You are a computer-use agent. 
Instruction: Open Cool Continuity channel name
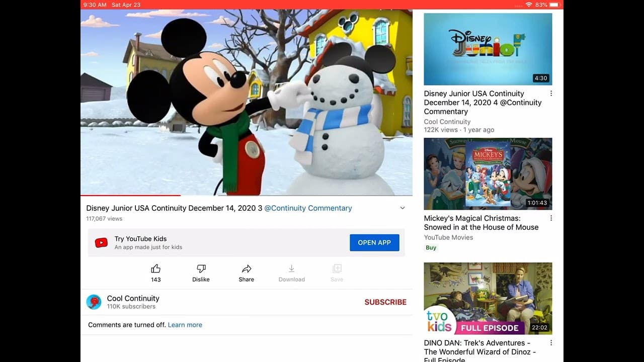coord(133,298)
